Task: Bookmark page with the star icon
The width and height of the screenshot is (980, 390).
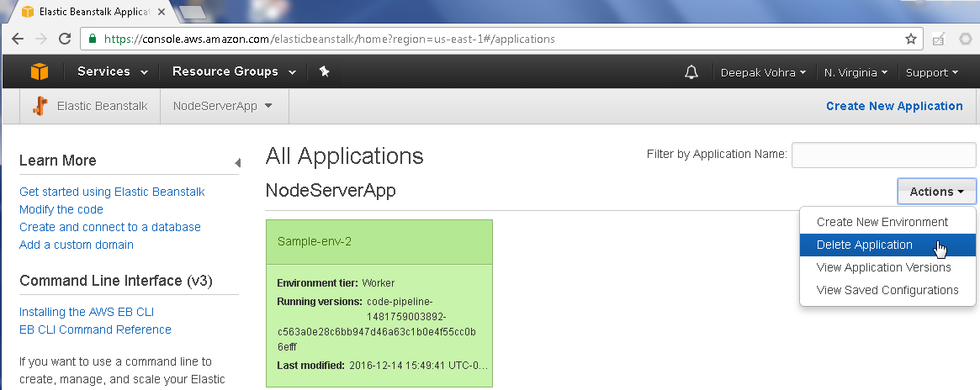Action: (x=911, y=39)
